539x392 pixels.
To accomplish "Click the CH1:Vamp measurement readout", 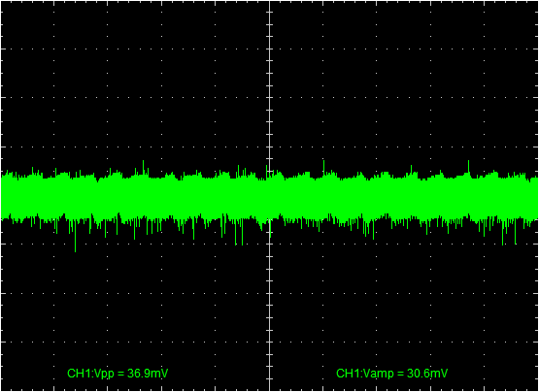I will pos(391,374).
